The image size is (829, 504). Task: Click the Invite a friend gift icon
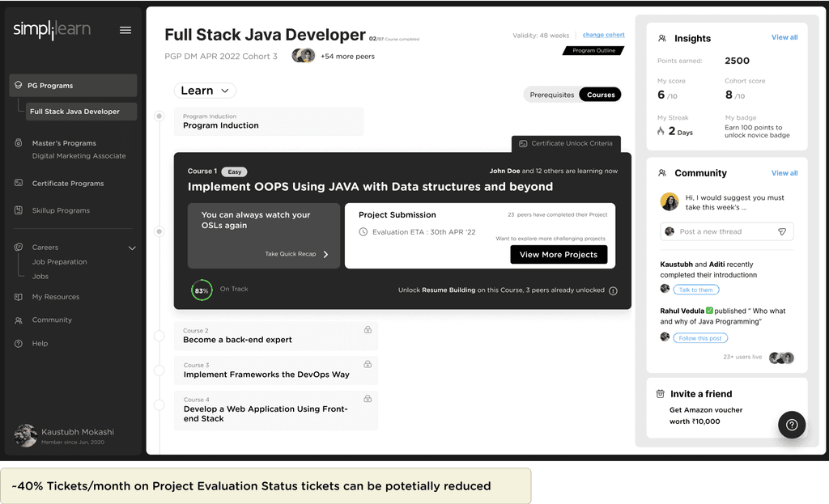tap(661, 394)
